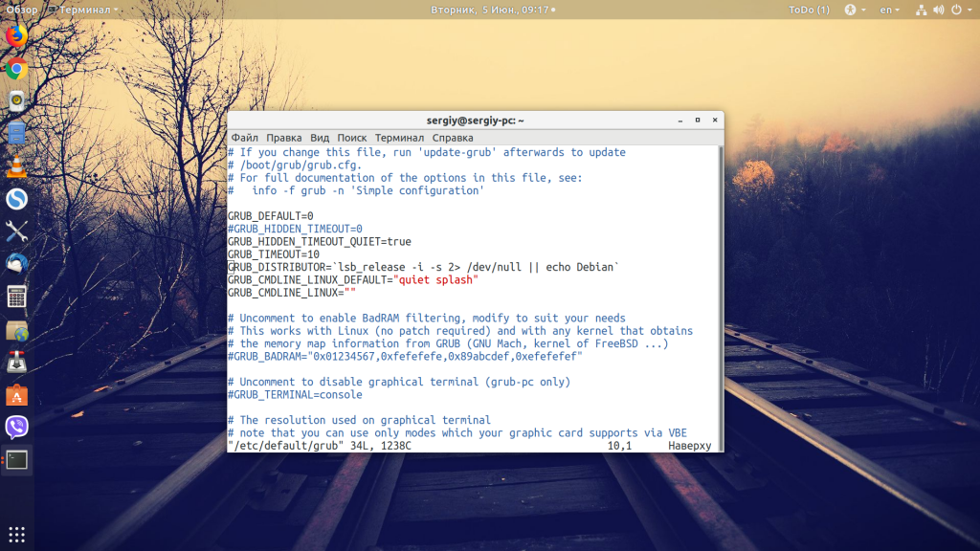
Task: Open the Calculator from the dock
Action: pyautogui.click(x=14, y=297)
